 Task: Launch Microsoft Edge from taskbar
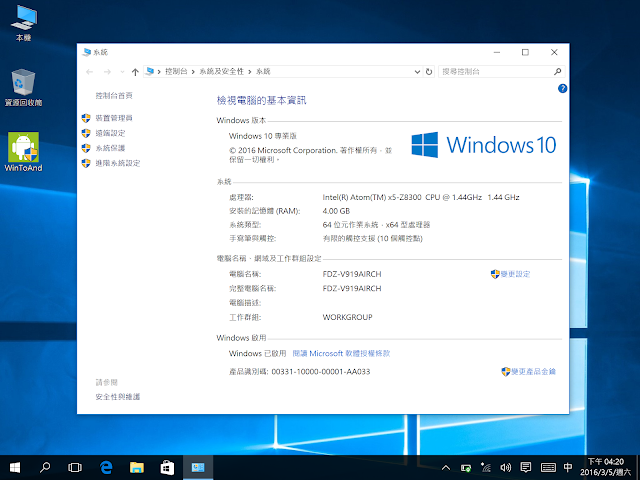click(106, 467)
